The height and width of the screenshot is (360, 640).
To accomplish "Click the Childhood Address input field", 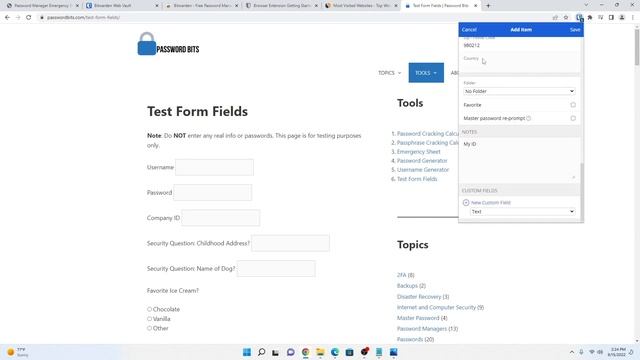I will [290, 243].
